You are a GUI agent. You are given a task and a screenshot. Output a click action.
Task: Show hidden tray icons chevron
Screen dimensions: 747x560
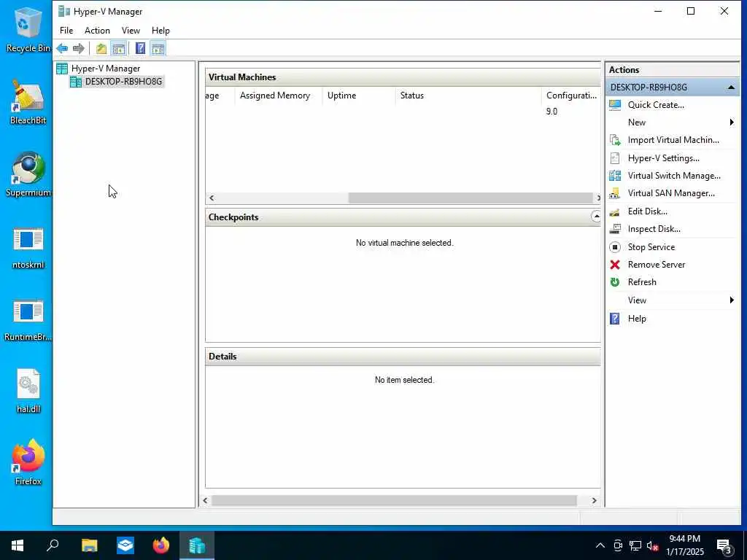click(600, 545)
